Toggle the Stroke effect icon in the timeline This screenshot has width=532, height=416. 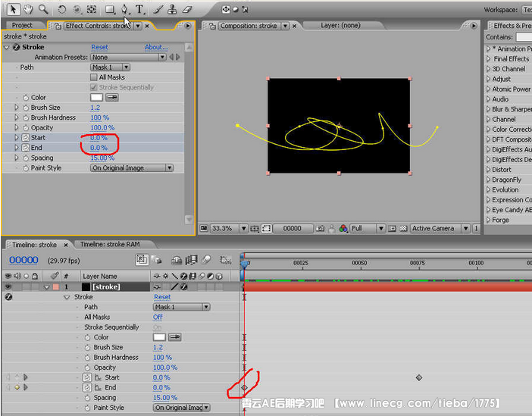8,297
